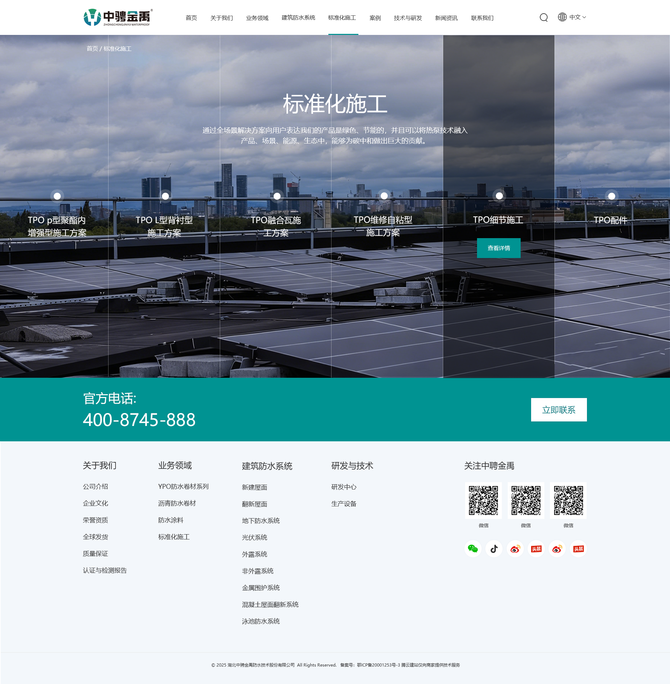Click the 首页 breadcrumb link
Image resolution: width=670 pixels, height=684 pixels.
coord(92,48)
